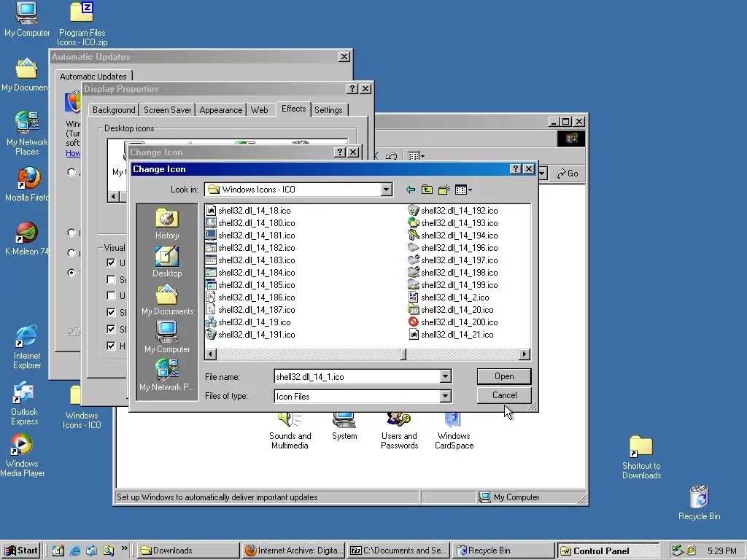The image size is (747, 560).
Task: Select shell32.dll_14_183.ico file
Action: (x=251, y=260)
